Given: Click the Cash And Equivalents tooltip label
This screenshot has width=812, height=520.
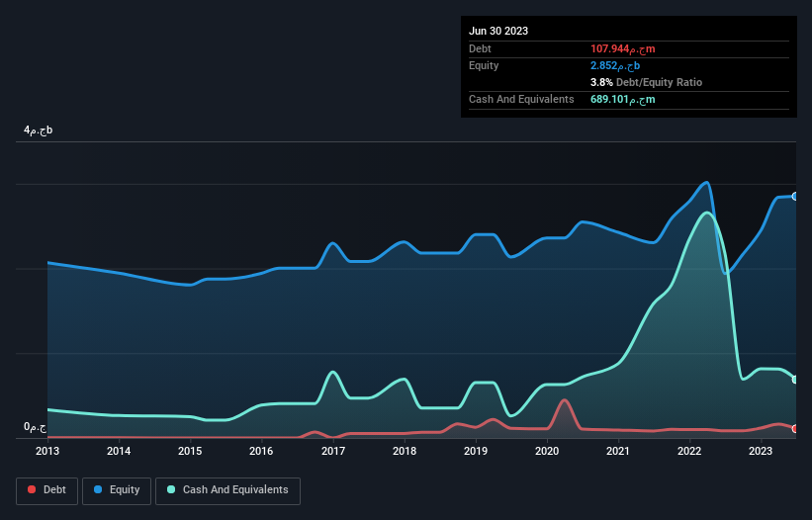Looking at the screenshot, I should pos(521,99).
